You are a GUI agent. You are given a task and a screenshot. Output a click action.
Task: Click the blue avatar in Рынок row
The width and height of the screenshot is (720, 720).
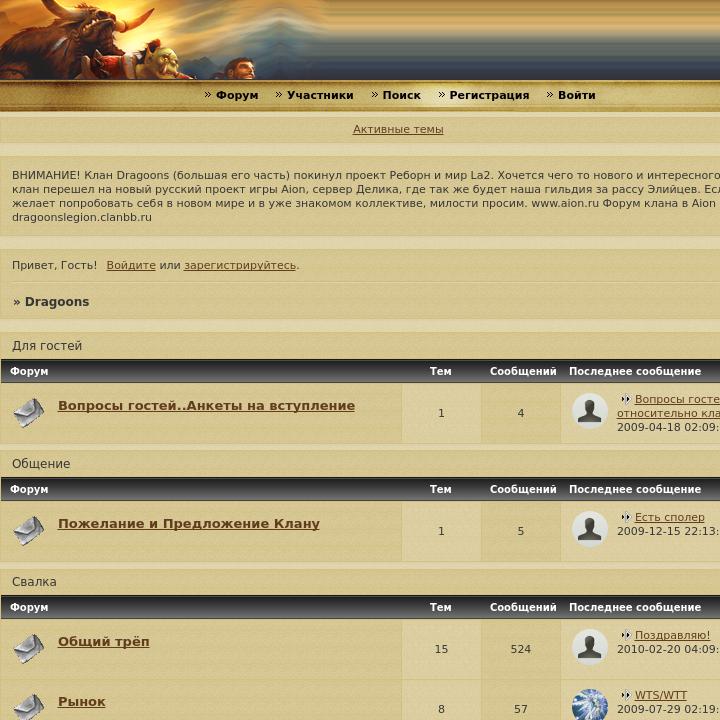590,705
